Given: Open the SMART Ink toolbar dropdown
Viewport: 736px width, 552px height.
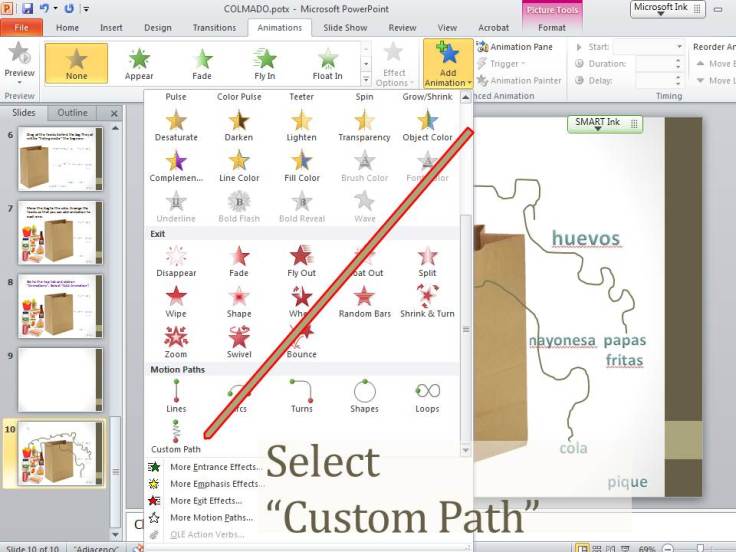Looking at the screenshot, I should 597,129.
